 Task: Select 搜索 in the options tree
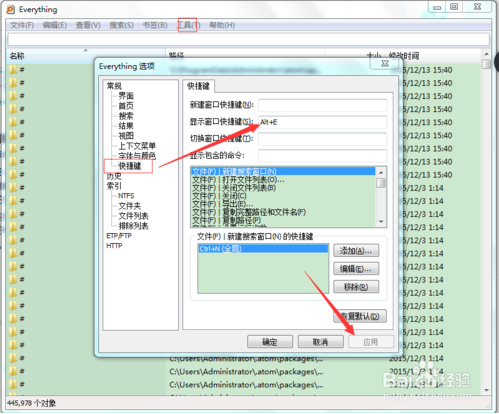[x=126, y=116]
